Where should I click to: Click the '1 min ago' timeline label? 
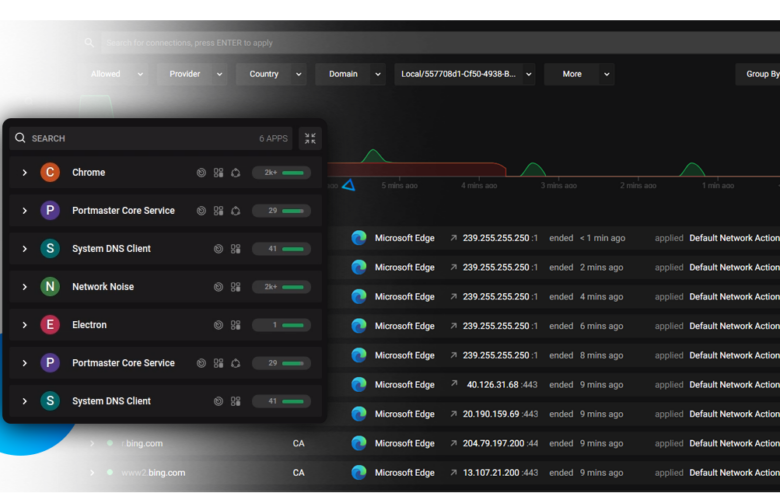click(x=718, y=186)
